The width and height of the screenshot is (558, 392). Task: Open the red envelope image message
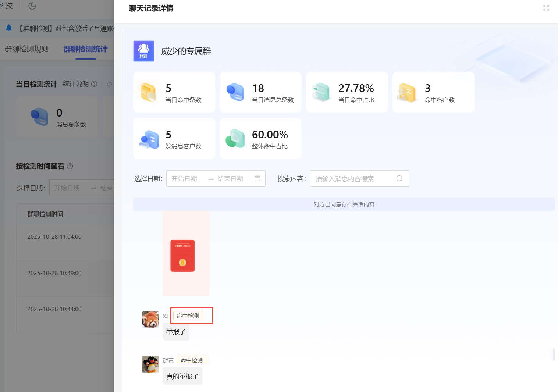[x=182, y=256]
